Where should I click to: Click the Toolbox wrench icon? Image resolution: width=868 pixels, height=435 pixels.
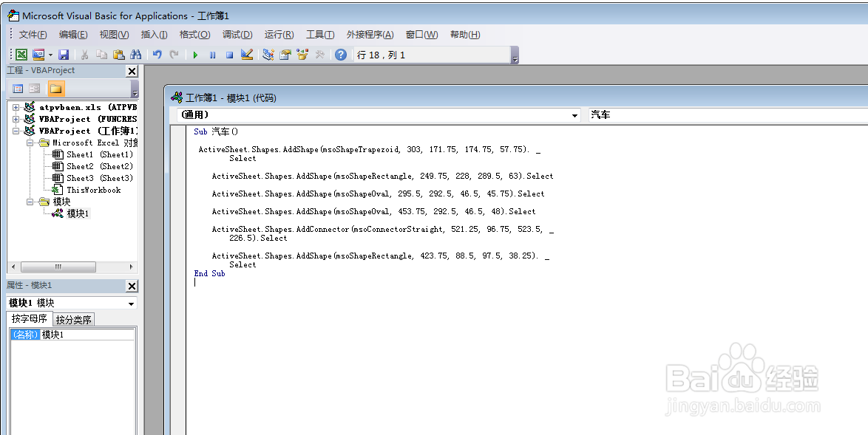(x=319, y=55)
